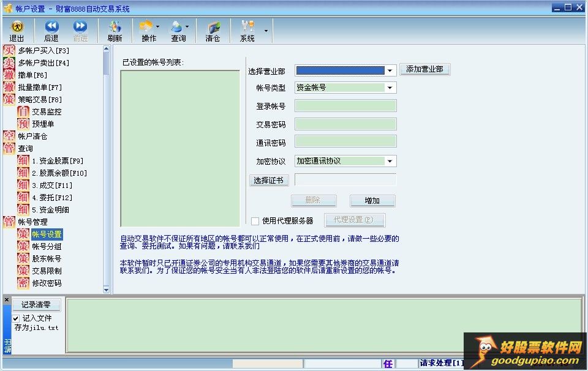Click the 细 icon beside 2.股票余额[F10]

[x=23, y=173]
